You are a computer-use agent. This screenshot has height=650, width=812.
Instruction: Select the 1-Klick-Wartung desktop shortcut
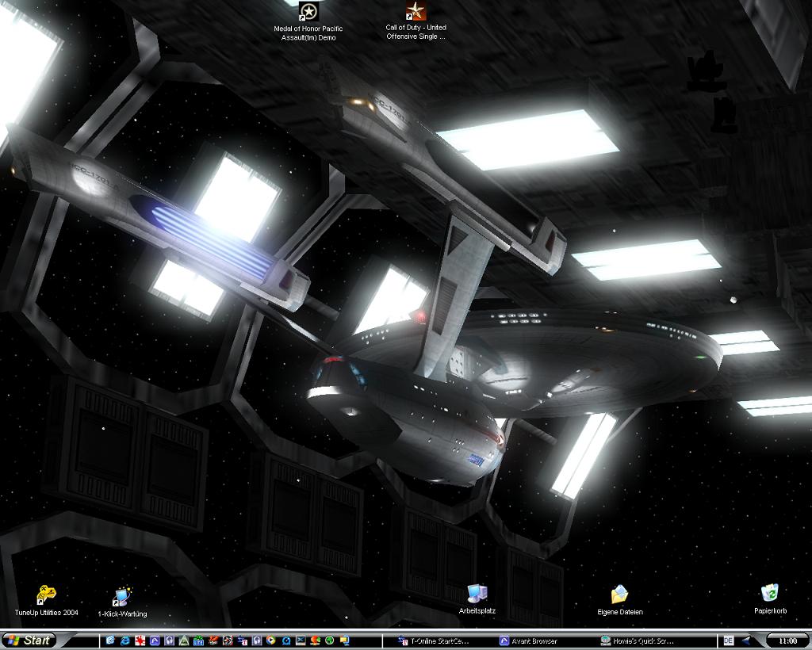tap(122, 602)
